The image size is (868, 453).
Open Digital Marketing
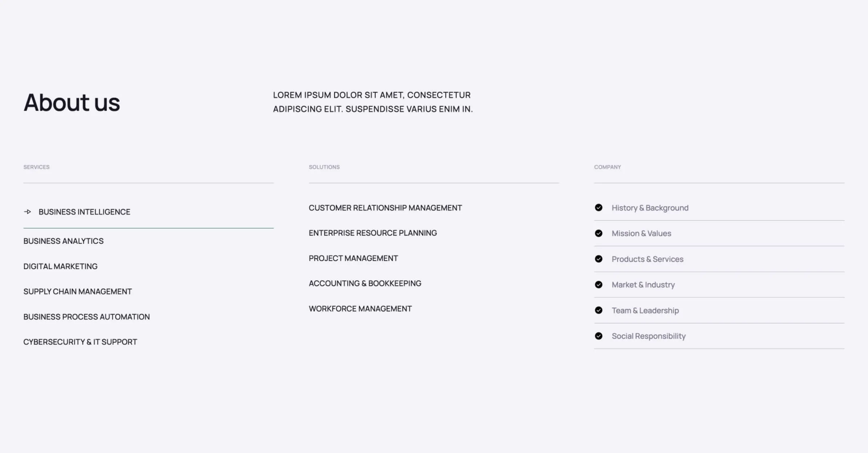(60, 266)
